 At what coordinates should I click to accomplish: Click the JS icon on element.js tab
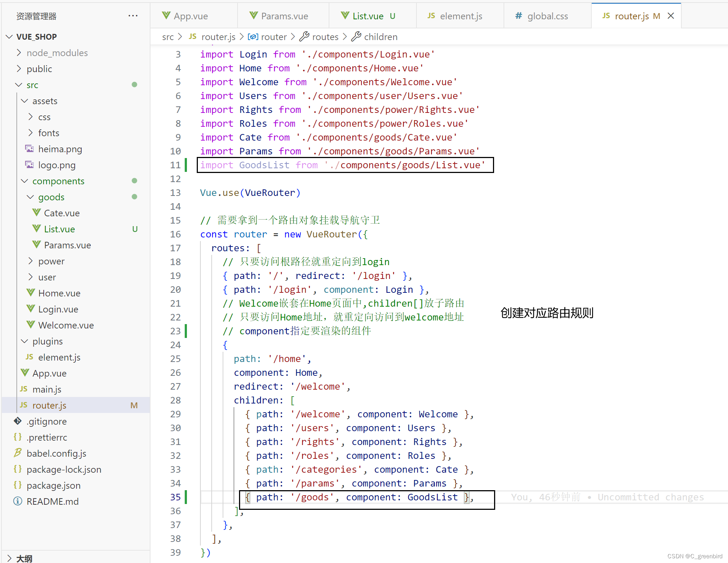pos(431,16)
